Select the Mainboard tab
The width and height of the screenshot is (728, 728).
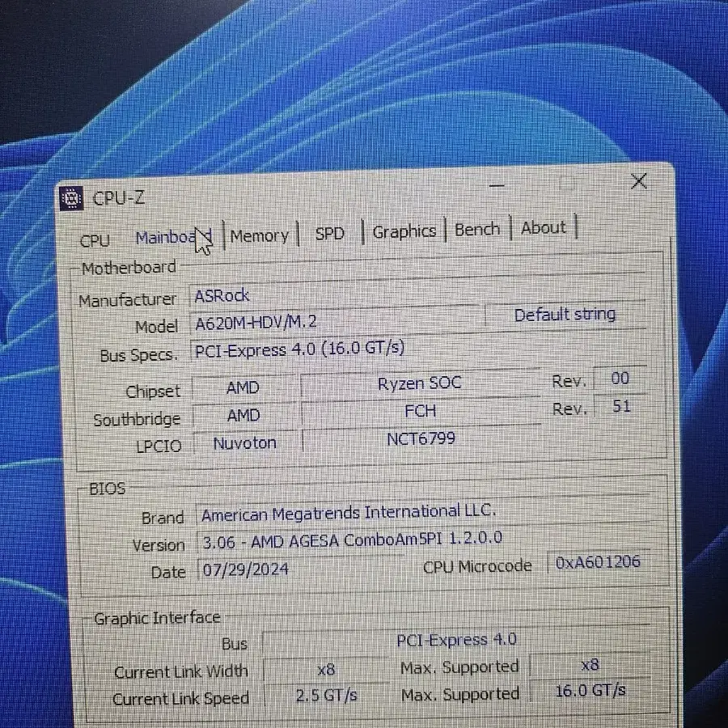(x=174, y=238)
